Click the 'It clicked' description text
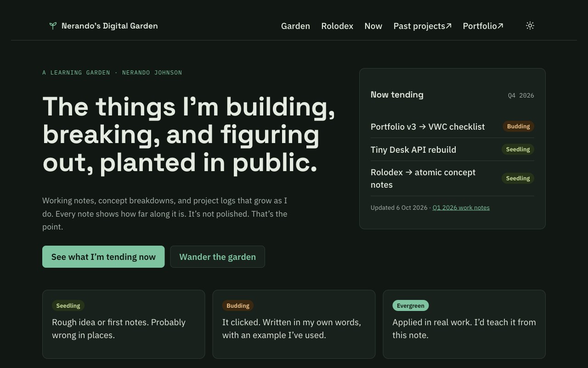Viewport: 588px width, 368px height. 292,328
